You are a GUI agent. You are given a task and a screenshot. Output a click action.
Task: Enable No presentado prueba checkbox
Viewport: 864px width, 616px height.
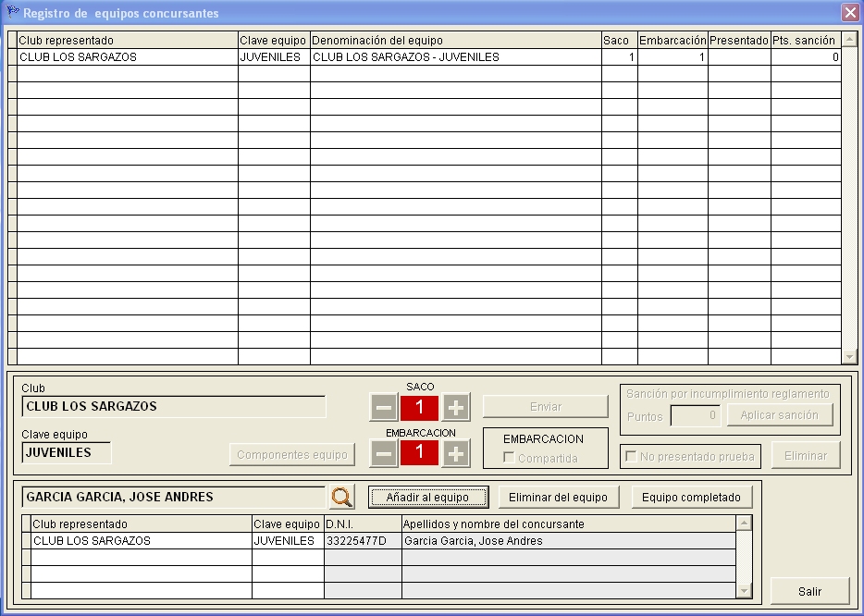click(x=631, y=456)
